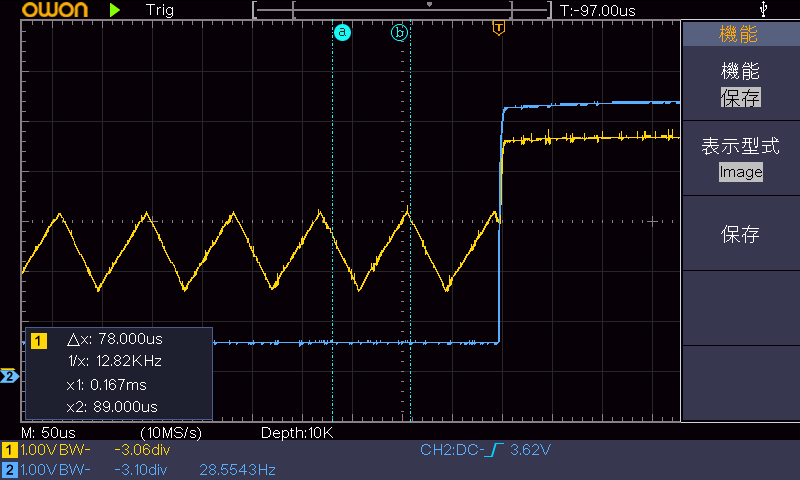
Task: Click the channel 1 icon in the cursor box
Action: (39, 341)
